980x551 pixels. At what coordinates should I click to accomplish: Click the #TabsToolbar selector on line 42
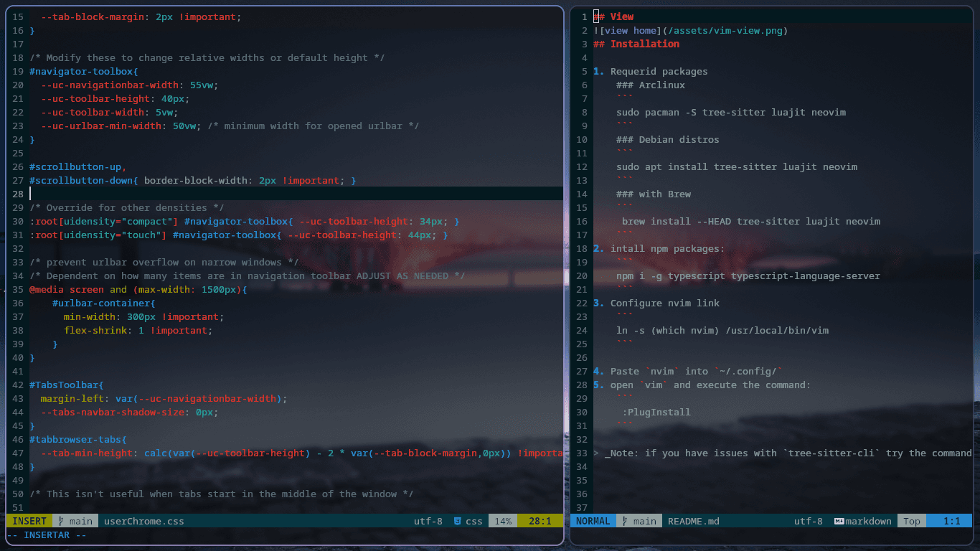(66, 385)
